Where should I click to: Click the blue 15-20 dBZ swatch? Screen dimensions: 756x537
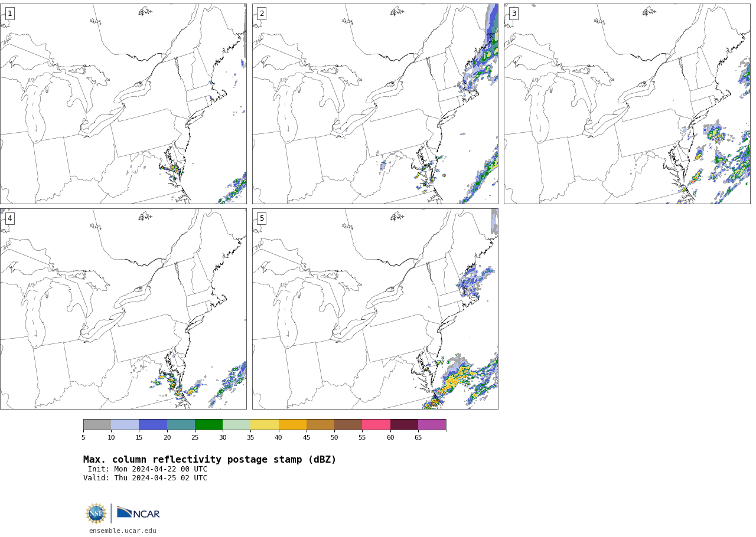pyautogui.click(x=153, y=425)
